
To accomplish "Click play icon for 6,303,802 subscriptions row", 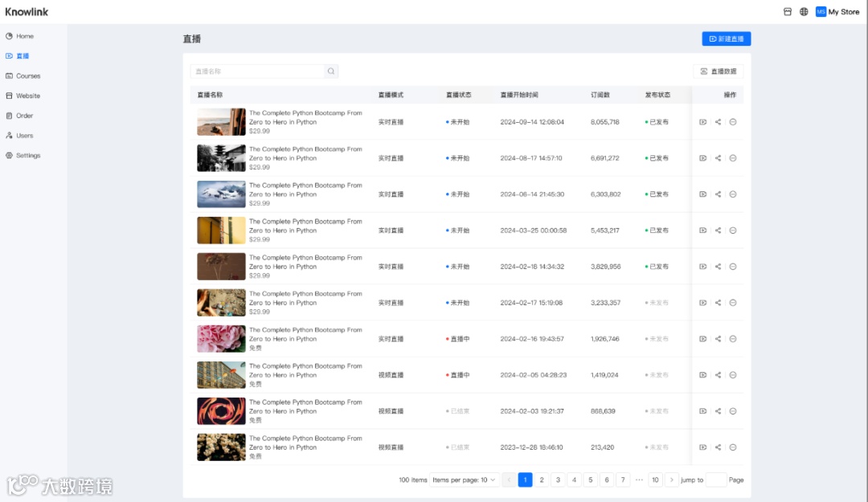I will [702, 194].
